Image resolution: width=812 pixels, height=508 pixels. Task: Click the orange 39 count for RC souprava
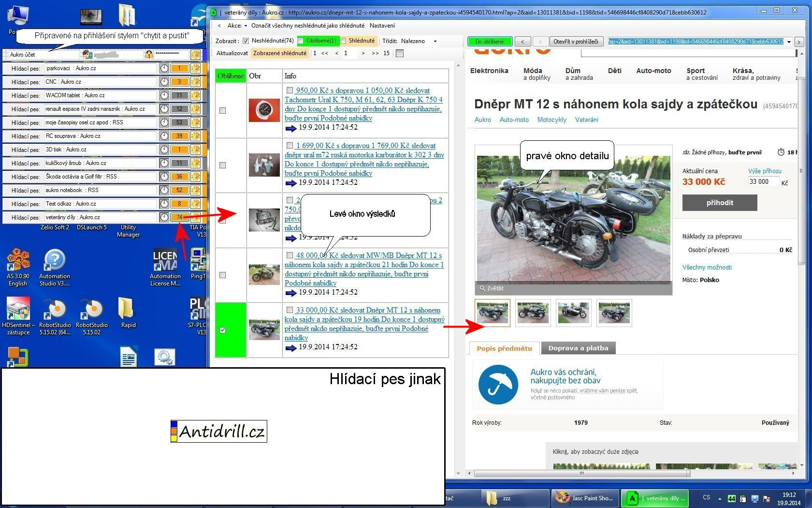179,136
